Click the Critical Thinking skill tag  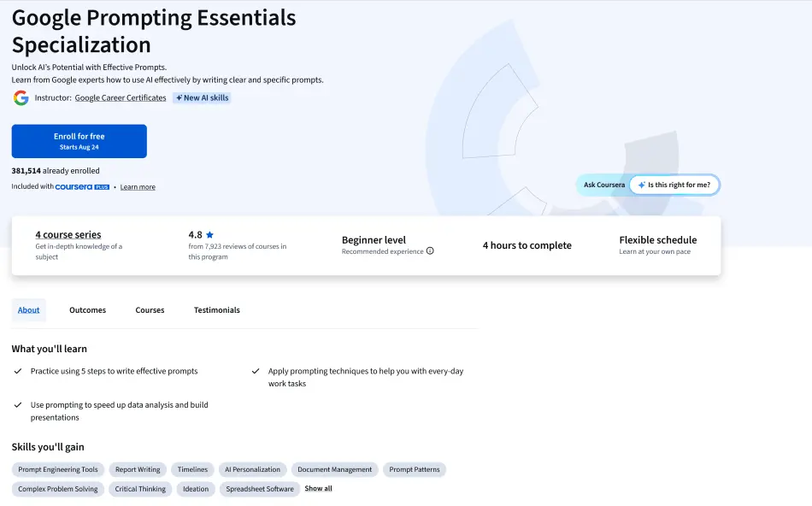(140, 489)
